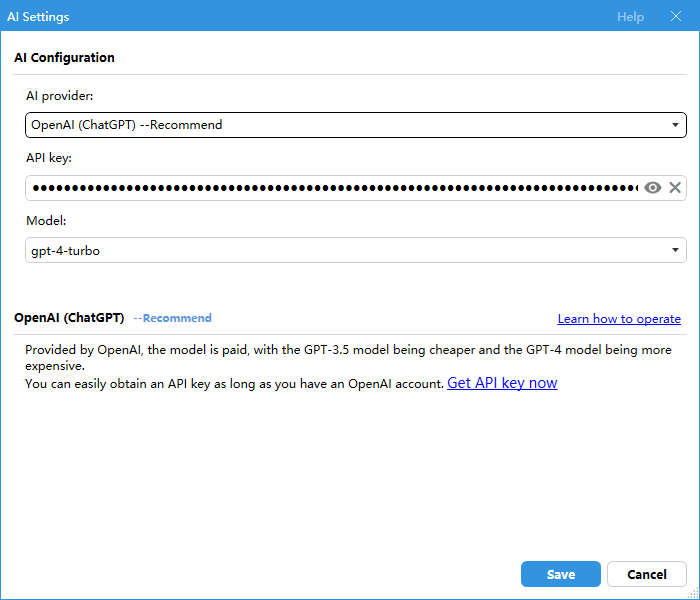Viewport: 700px width, 600px height.
Task: Click the 'AI provider:' field label
Action: pos(59,96)
